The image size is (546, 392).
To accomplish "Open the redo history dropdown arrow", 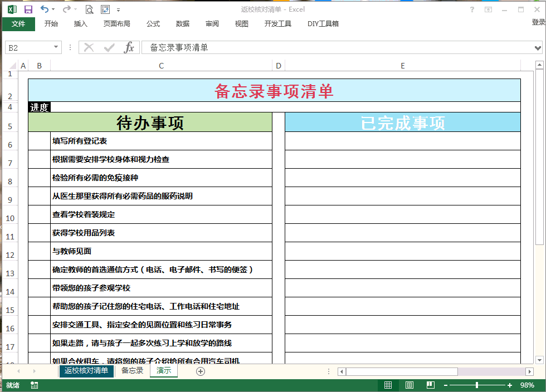I will coord(76,9).
